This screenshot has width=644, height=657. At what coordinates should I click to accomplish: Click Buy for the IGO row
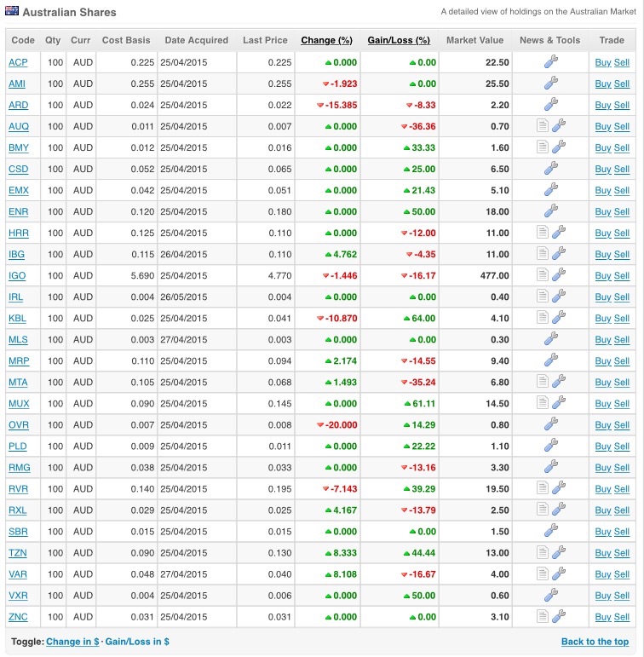(603, 276)
